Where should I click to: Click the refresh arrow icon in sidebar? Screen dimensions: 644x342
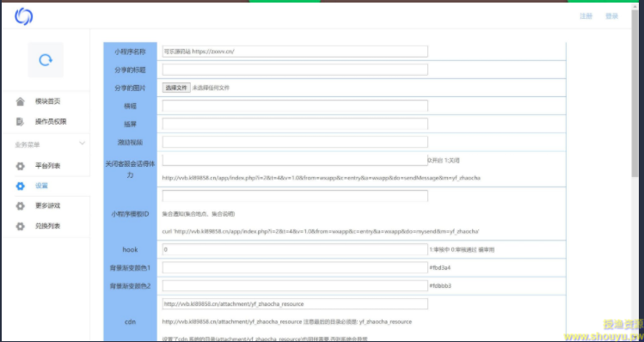pos(46,60)
